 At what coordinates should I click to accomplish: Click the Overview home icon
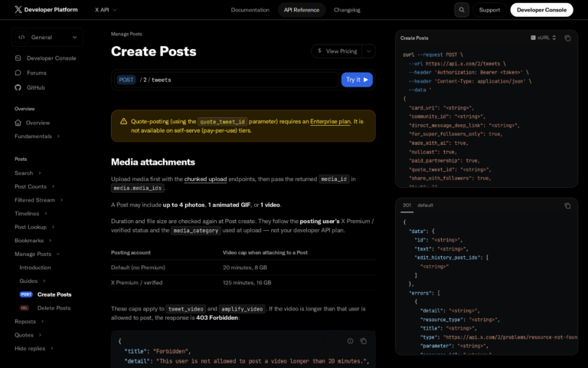pos(18,123)
